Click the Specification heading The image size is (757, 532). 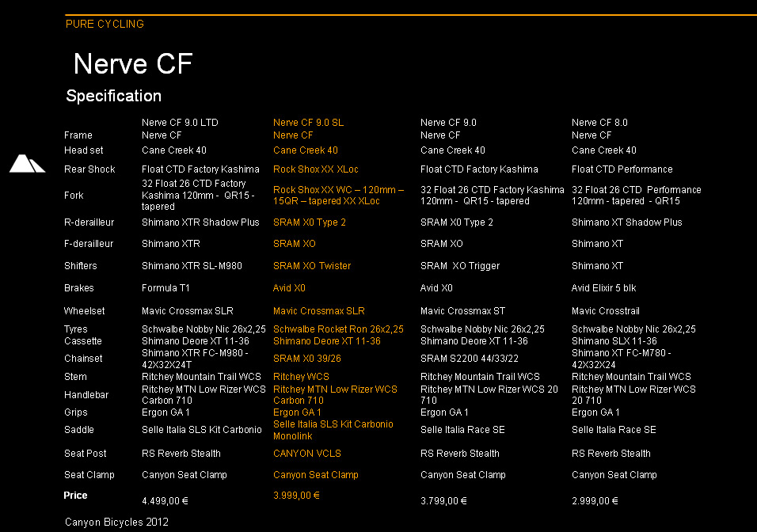[x=113, y=96]
